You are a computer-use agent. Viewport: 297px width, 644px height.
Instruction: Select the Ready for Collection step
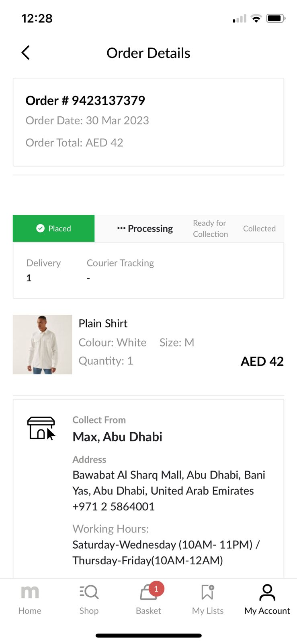pyautogui.click(x=210, y=229)
